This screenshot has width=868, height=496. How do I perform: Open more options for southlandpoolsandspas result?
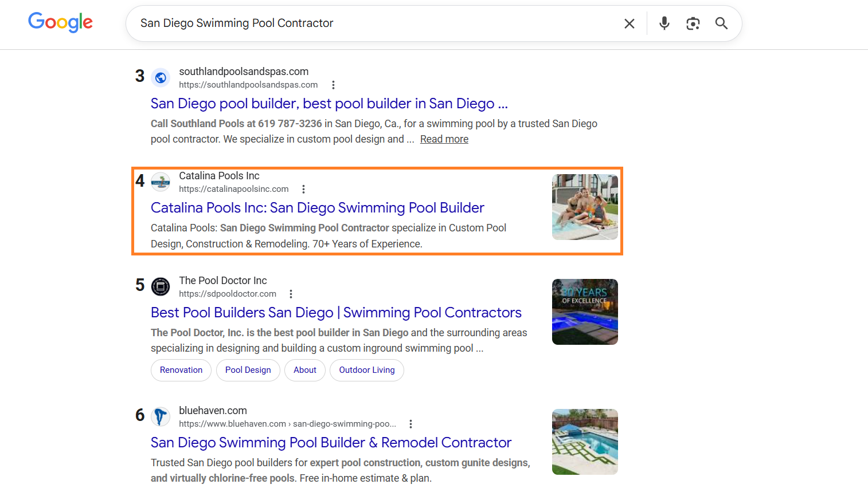(333, 85)
